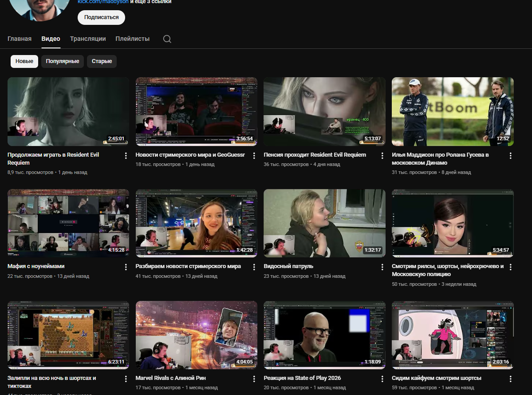Click "8,9 тыс. просмотров" view count text
The width and height of the screenshot is (532, 395).
[30, 172]
